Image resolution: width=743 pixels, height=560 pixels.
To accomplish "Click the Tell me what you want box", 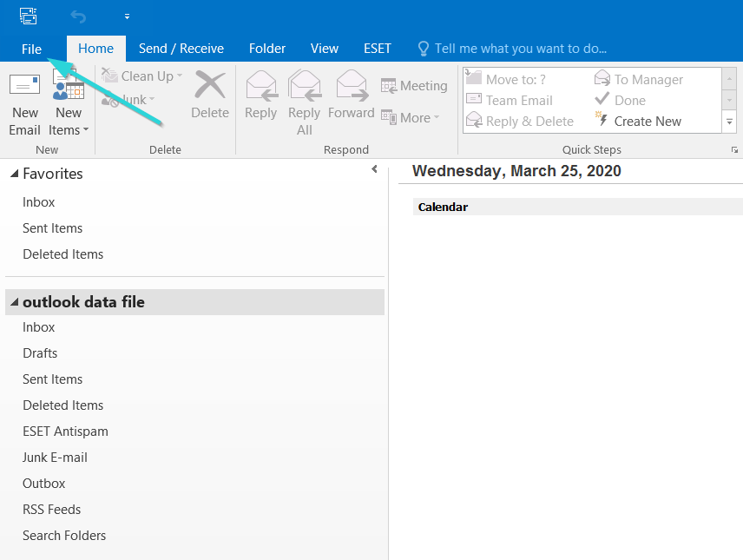I will 512,49.
